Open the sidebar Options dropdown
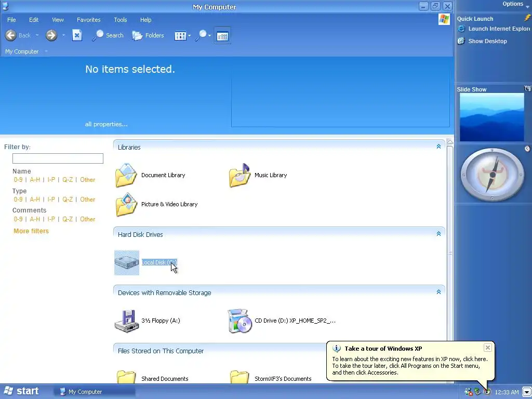This screenshot has height=399, width=532. pyautogui.click(x=515, y=4)
